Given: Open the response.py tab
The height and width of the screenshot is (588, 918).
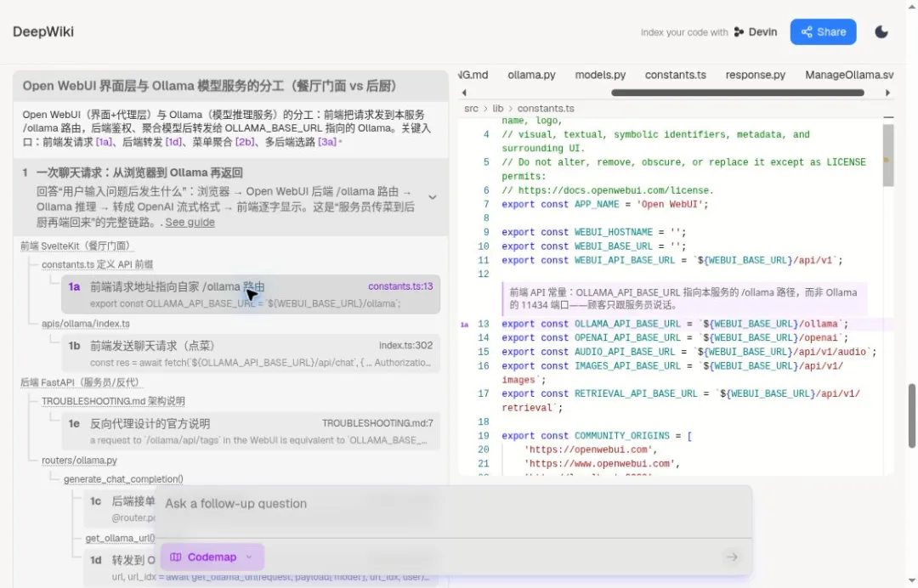Looking at the screenshot, I should pos(756,75).
